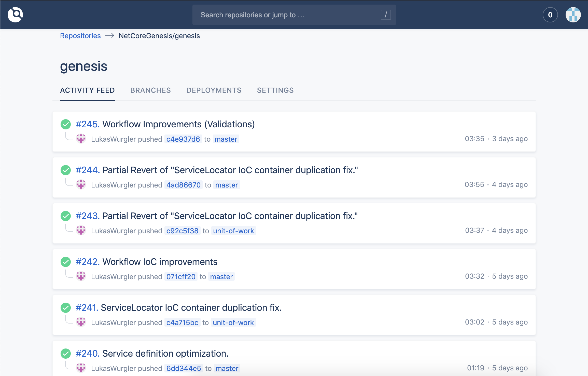Click the unit-of-work branch link on #243
The image size is (588, 376).
234,231
